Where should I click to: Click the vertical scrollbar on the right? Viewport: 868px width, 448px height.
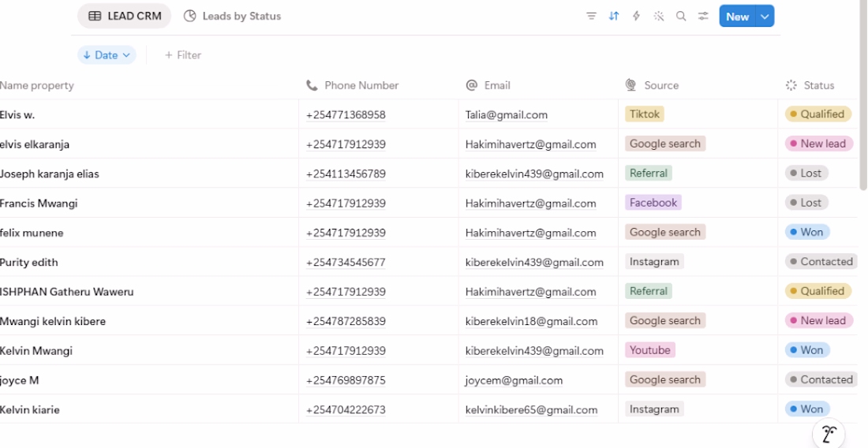863,97
